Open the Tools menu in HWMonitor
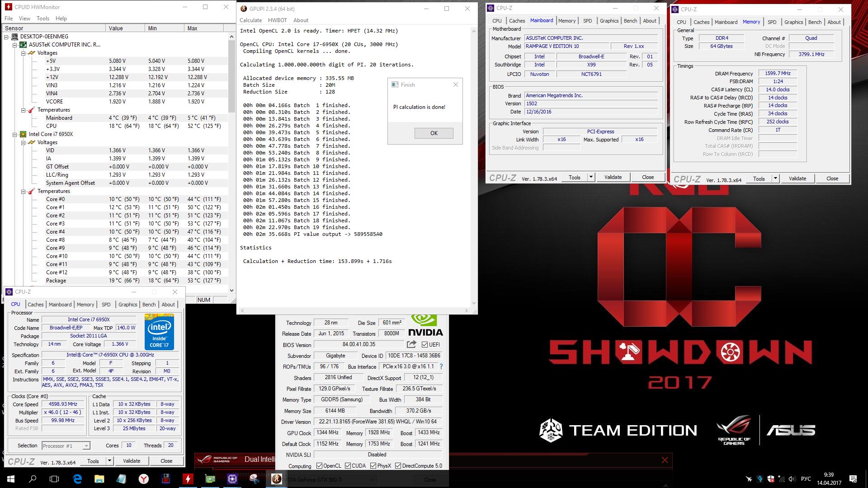Image resolution: width=868 pixels, height=488 pixels. pyautogui.click(x=43, y=19)
